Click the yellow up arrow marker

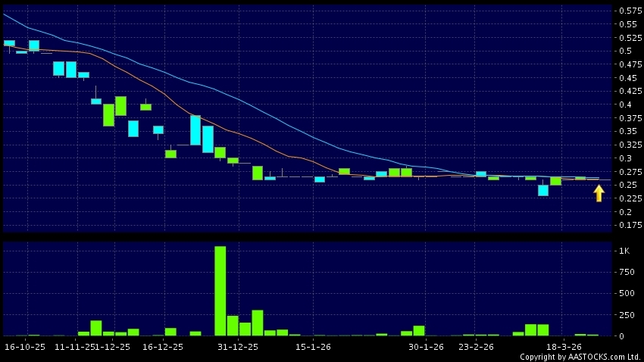tap(599, 193)
